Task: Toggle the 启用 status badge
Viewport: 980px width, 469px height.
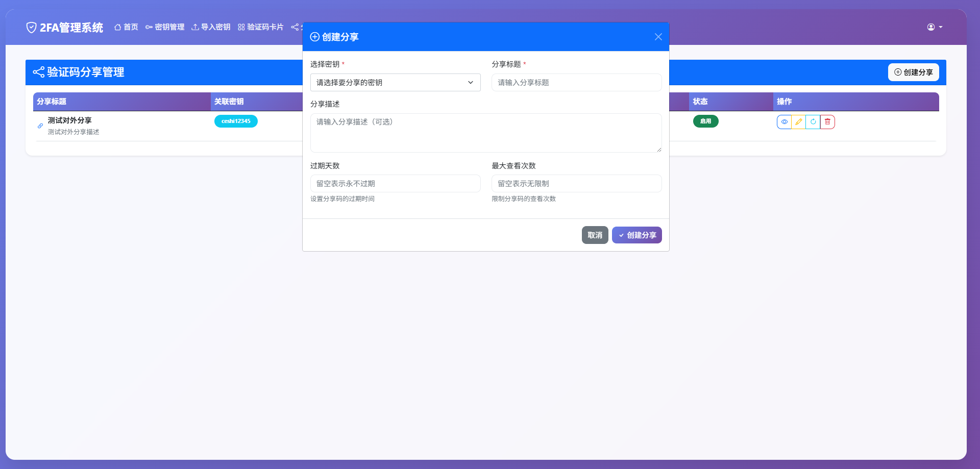Action: click(x=706, y=121)
